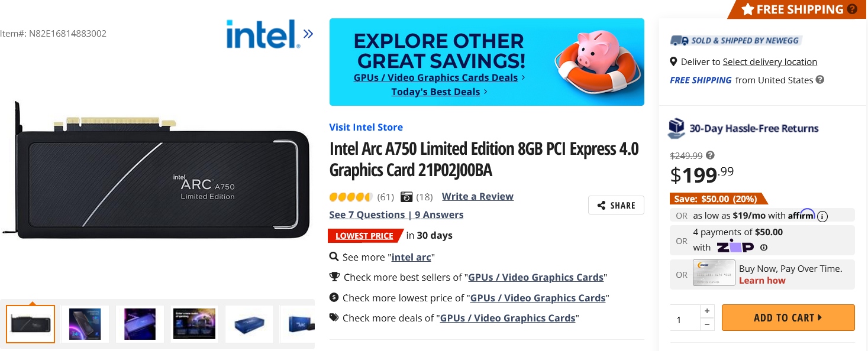Screen dimensions: 868x351
Task: Decrease quantity with the minus button
Action: point(707,324)
